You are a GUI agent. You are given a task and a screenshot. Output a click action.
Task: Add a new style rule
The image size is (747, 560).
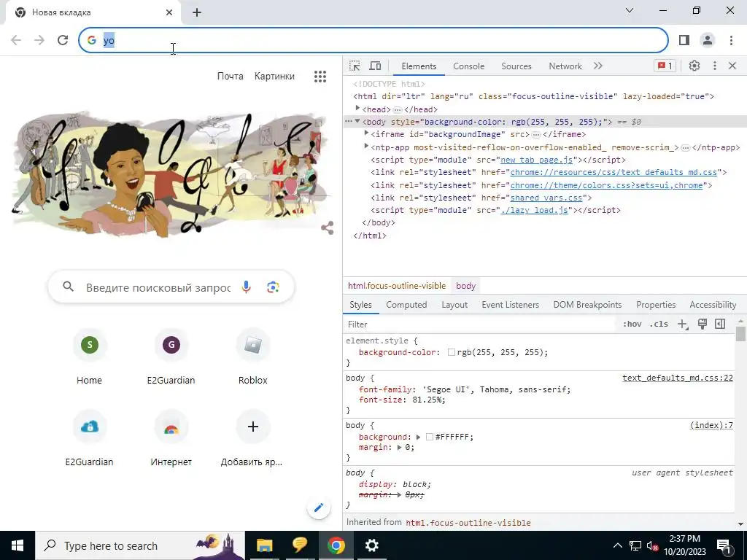click(x=683, y=324)
